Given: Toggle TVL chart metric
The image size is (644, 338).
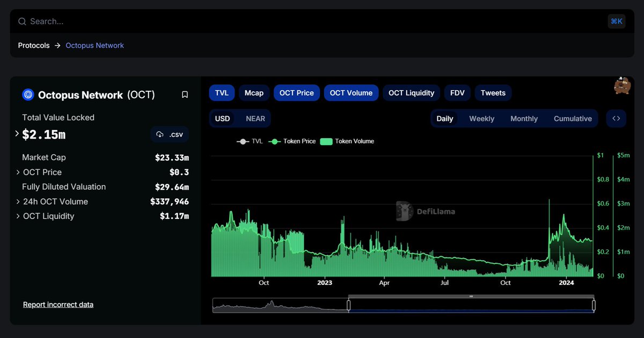Looking at the screenshot, I should [222, 93].
